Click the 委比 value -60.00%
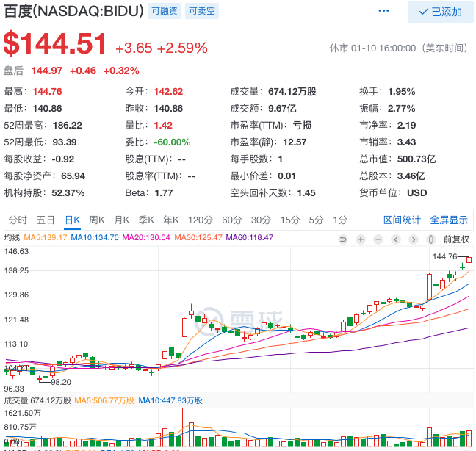 pos(172,142)
